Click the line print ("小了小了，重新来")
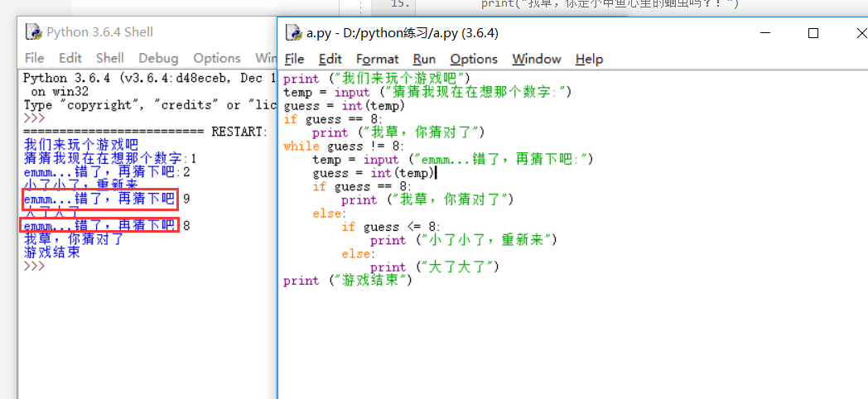This screenshot has width=868, height=399. (x=463, y=240)
